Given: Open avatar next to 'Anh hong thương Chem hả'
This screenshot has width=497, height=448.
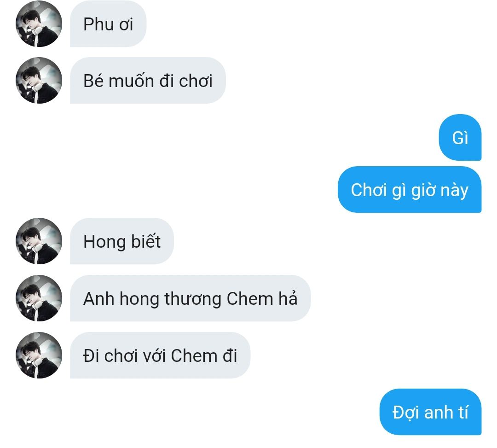Looking at the screenshot, I should [39, 298].
